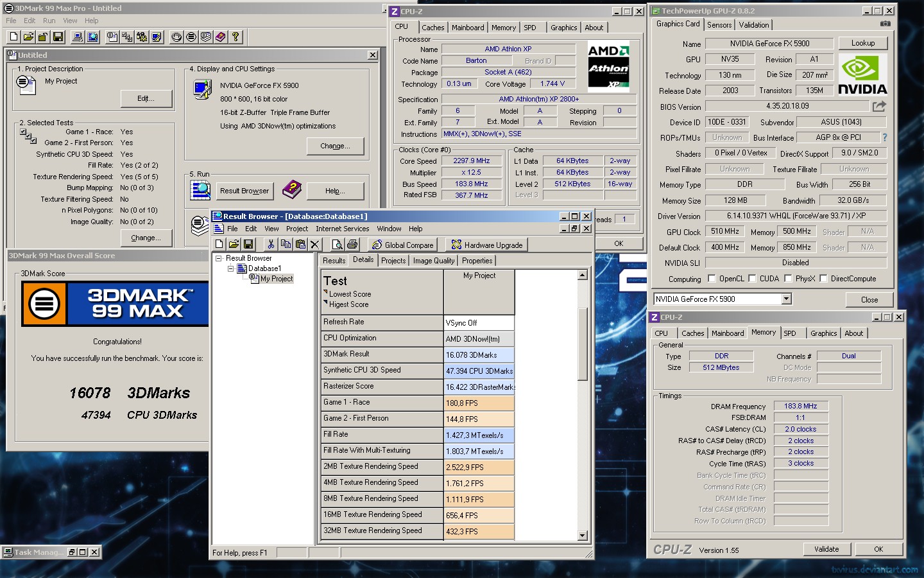Image resolution: width=924 pixels, height=578 pixels.
Task: Click minimized Task Manager window bar
Action: coord(51,552)
